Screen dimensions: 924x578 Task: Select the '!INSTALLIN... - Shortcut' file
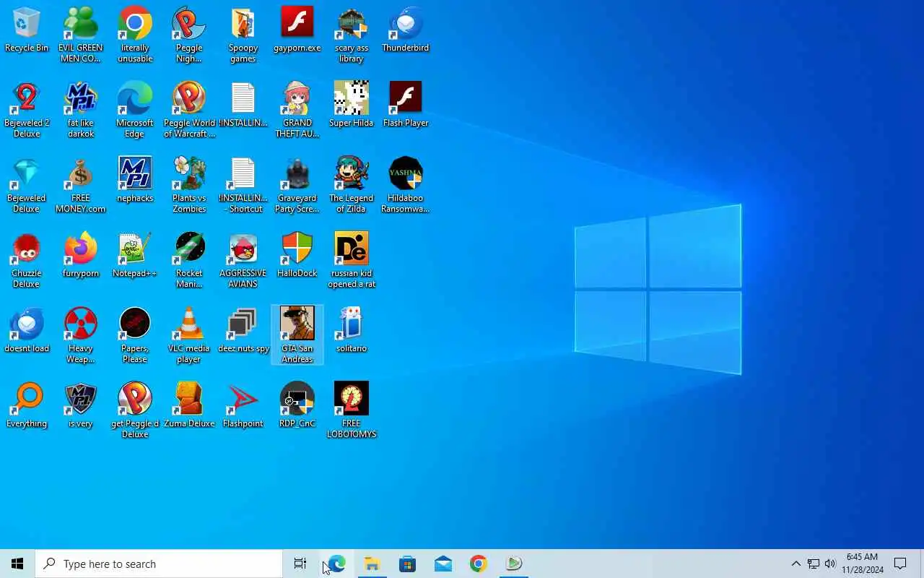point(243,185)
